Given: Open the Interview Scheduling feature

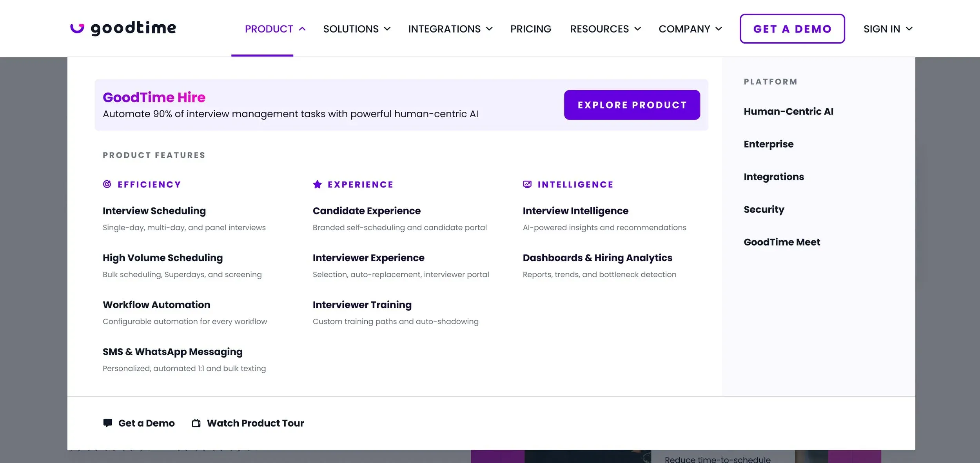Looking at the screenshot, I should click(154, 211).
